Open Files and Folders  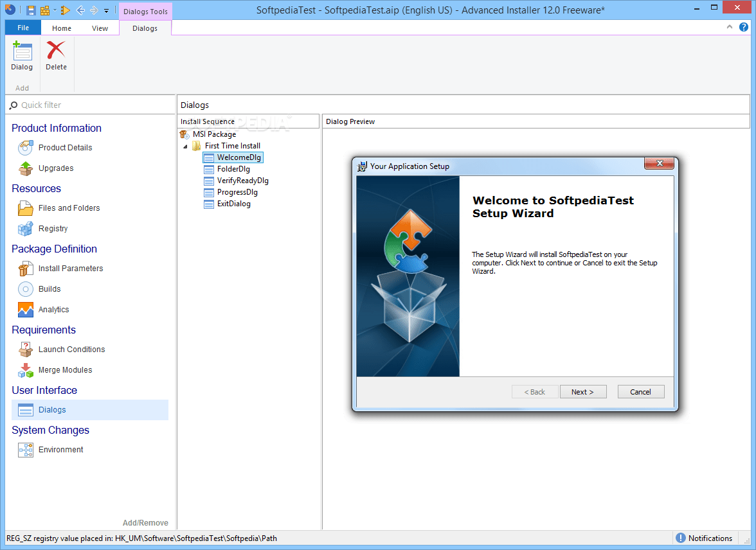pyautogui.click(x=69, y=208)
